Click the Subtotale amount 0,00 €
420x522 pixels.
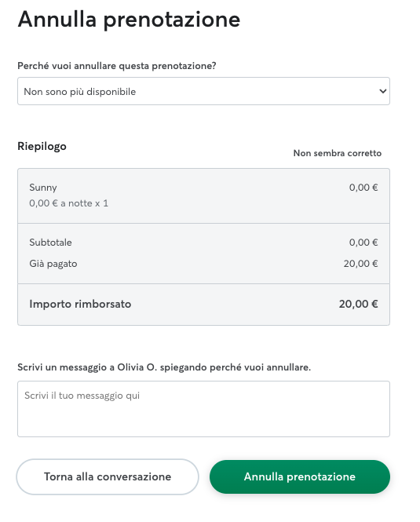(363, 242)
